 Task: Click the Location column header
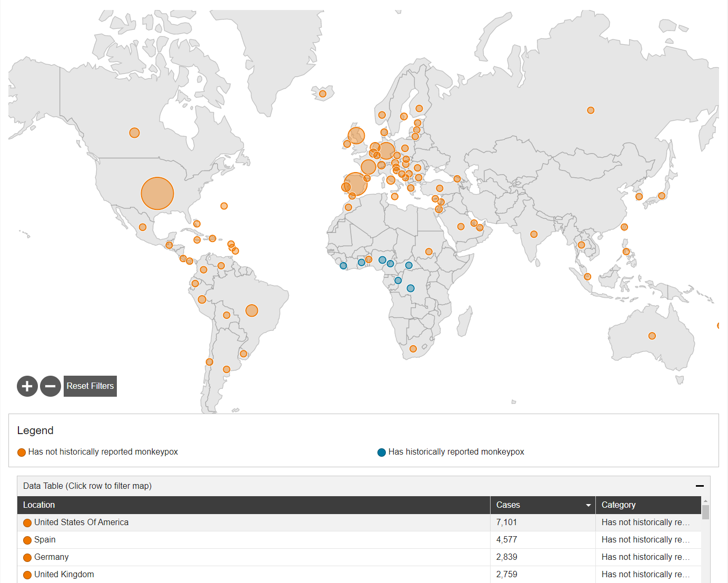tap(254, 505)
